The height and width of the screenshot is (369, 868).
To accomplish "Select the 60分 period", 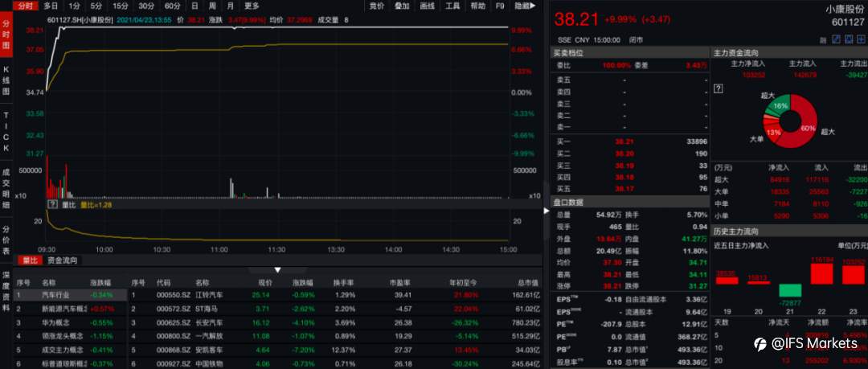I will click(172, 6).
